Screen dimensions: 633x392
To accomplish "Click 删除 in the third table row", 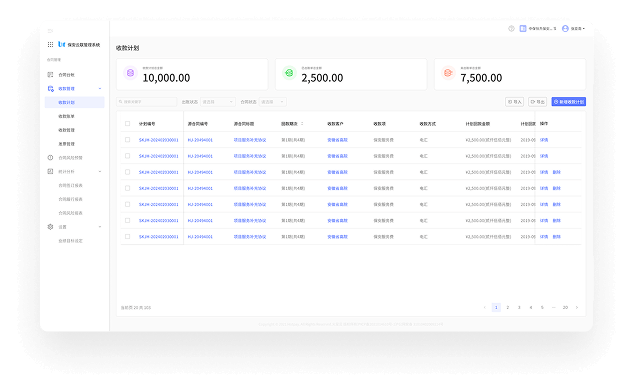I will pos(557,172).
